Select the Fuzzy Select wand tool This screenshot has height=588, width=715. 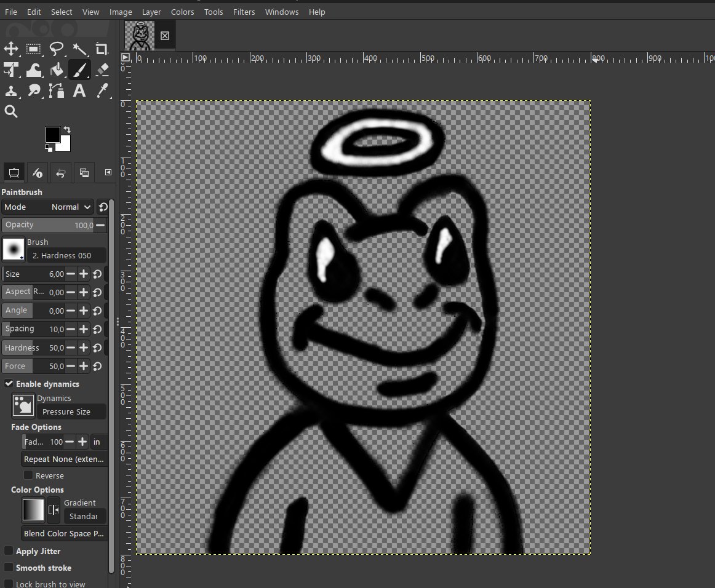click(79, 49)
